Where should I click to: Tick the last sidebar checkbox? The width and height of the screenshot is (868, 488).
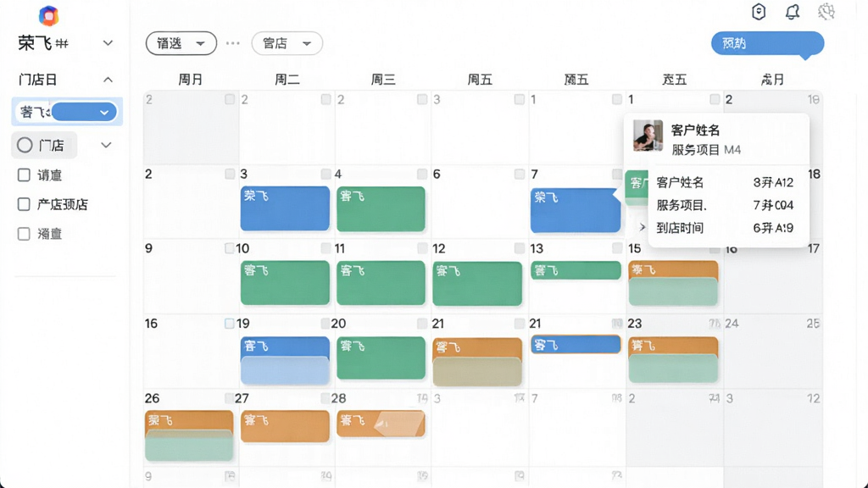(x=24, y=234)
